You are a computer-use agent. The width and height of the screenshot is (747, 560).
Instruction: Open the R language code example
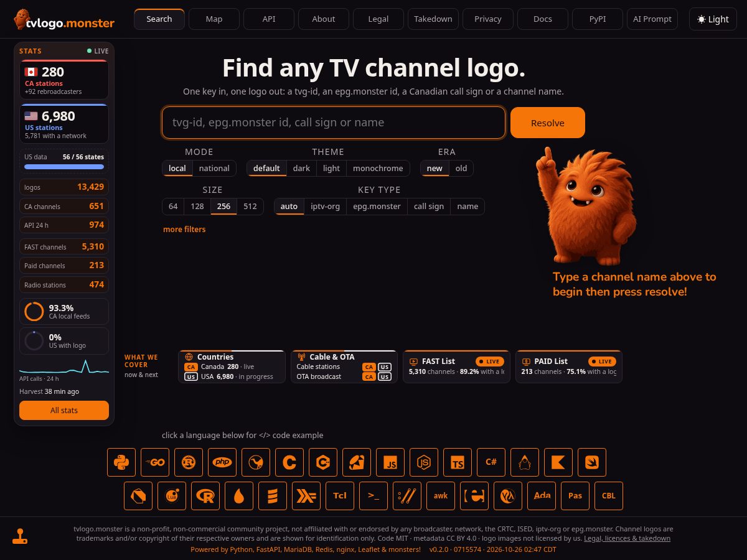click(x=205, y=496)
